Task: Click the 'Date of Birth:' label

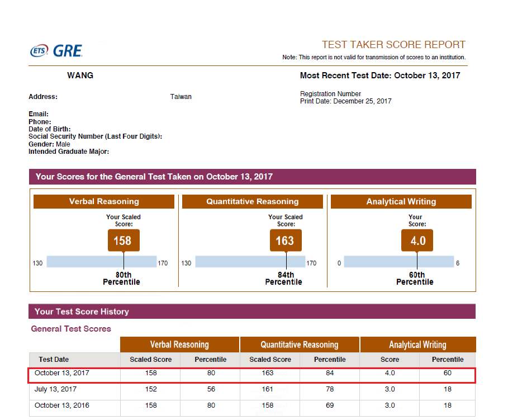Action: point(50,129)
